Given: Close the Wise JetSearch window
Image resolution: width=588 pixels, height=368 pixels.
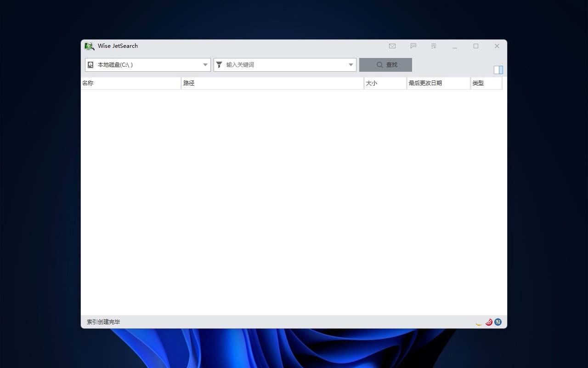Looking at the screenshot, I should click(497, 46).
